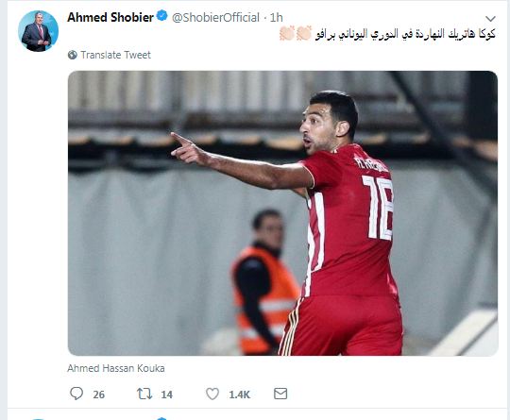Viewport: 510px width, 420px height.
Task: Click the Ahmed Hassan Kouka caption
Action: pyautogui.click(x=116, y=368)
